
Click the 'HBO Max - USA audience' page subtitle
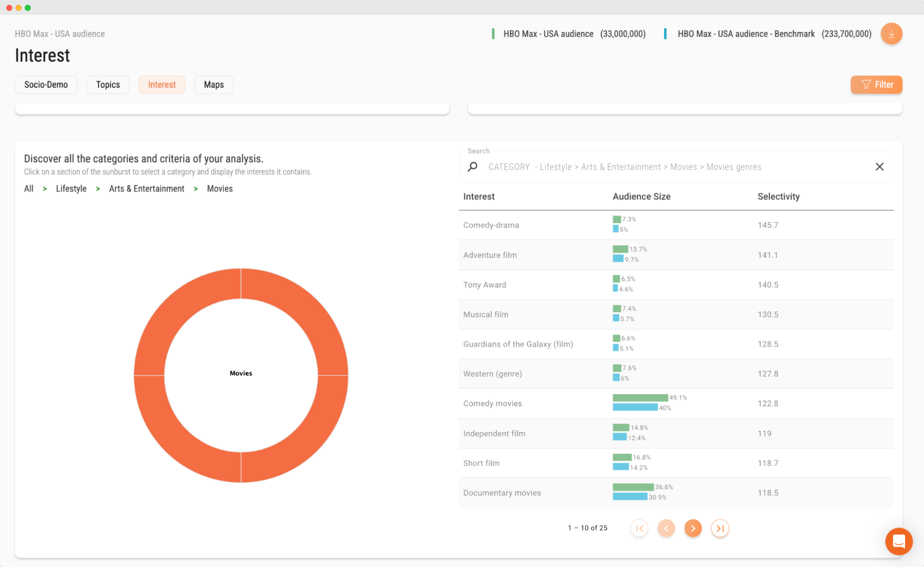[60, 34]
